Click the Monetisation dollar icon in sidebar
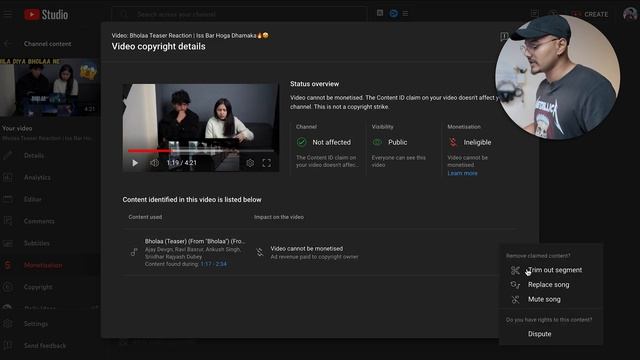 (7, 265)
